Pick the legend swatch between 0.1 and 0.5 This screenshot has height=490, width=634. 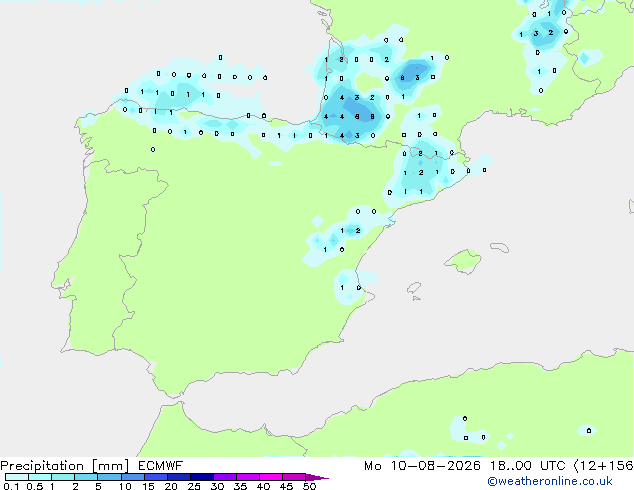tap(17, 477)
